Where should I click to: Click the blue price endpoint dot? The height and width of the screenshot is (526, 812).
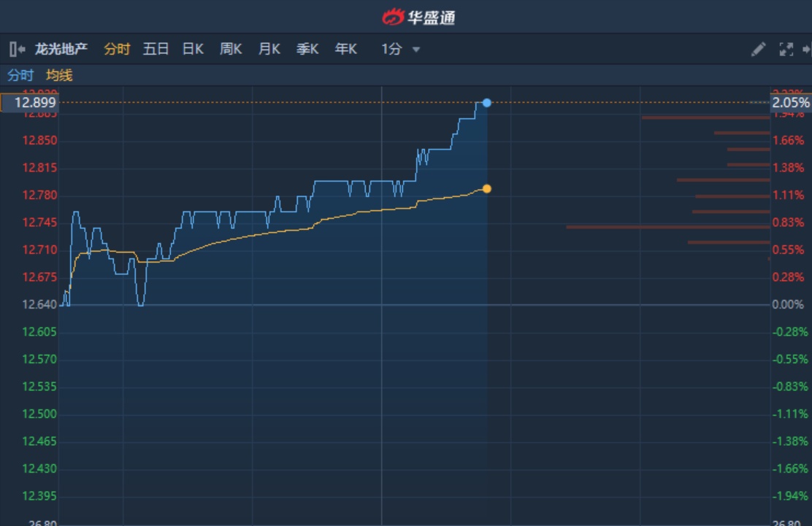[x=487, y=103]
